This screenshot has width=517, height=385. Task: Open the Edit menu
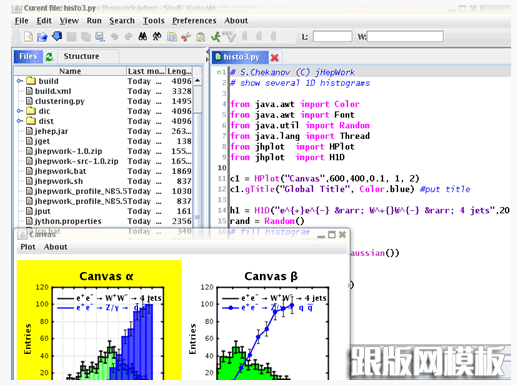coord(44,21)
